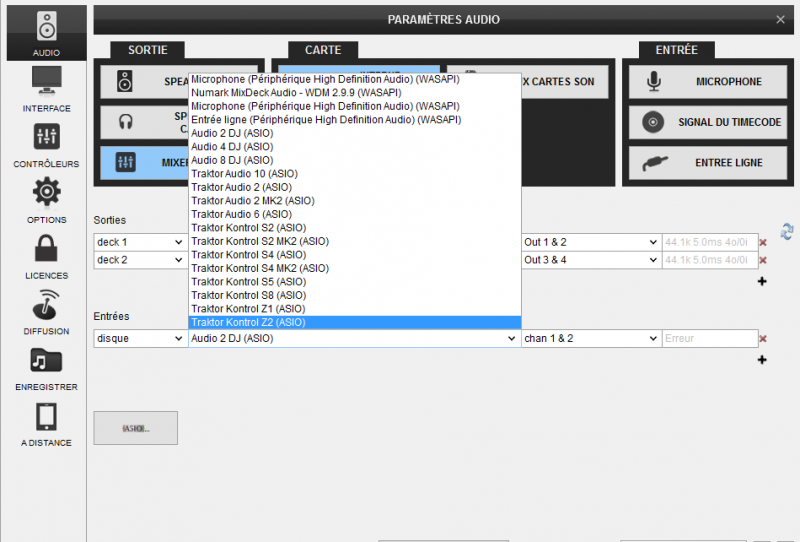
Task: Click the deck 2 44.1k latency field
Action: [x=709, y=260]
